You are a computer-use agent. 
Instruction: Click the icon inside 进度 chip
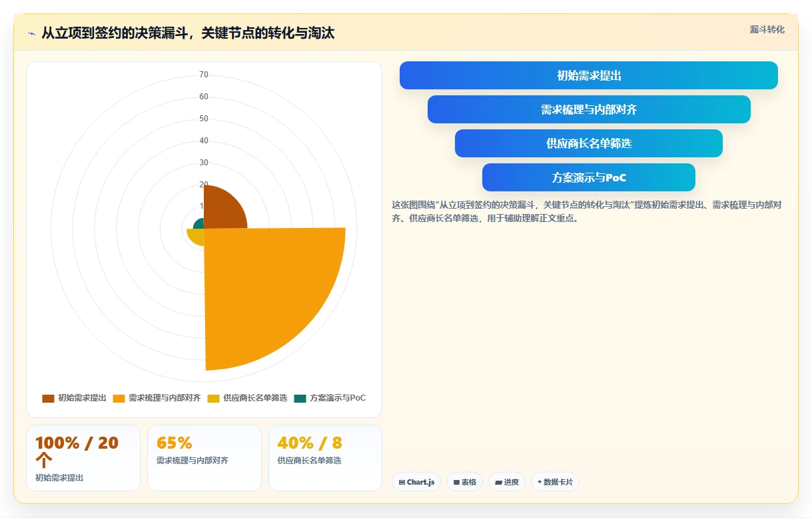click(498, 482)
